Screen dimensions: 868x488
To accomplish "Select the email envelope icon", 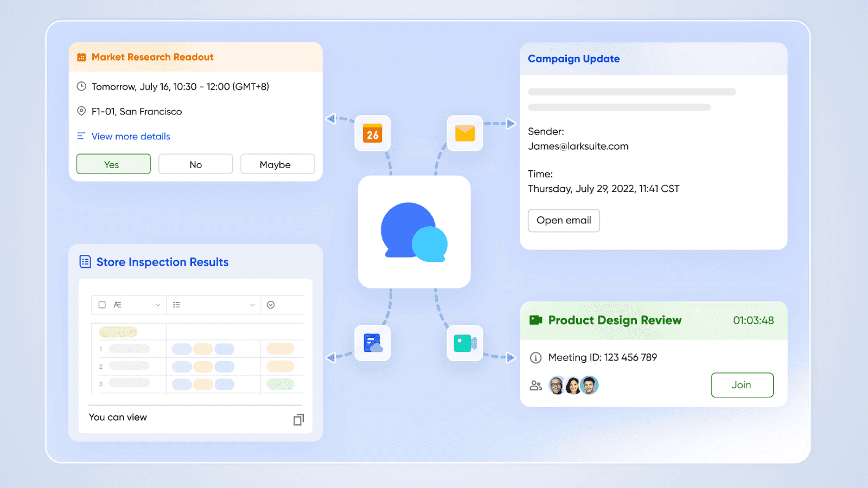I will coord(464,133).
